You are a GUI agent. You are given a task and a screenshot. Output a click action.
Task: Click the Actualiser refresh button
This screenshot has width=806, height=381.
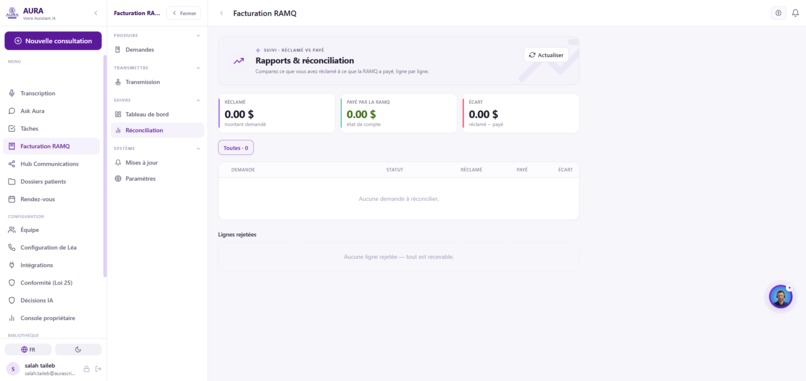(x=546, y=55)
